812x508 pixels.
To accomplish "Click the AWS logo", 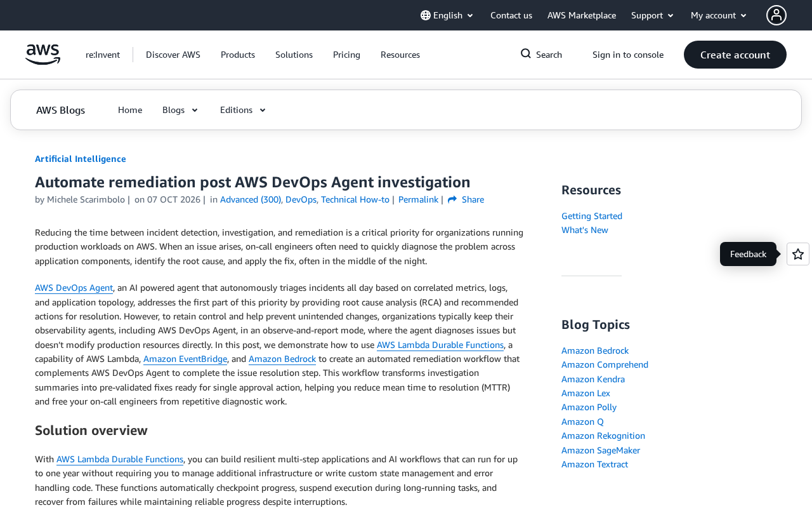I will [x=43, y=55].
